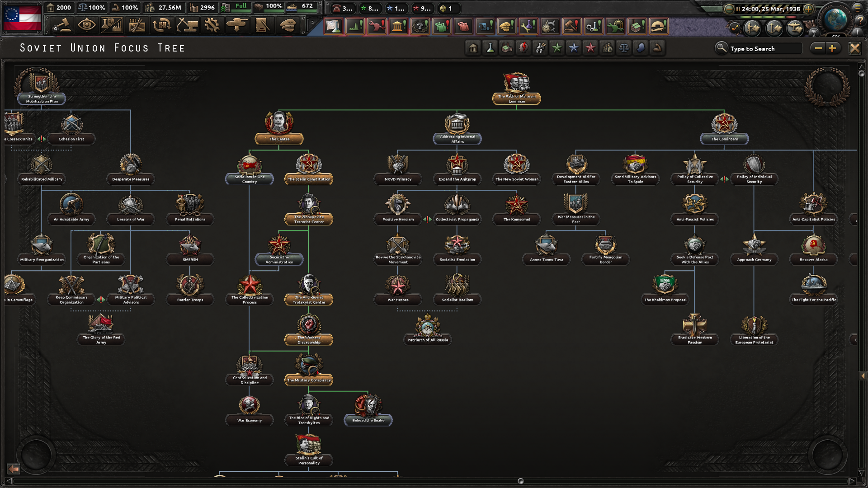Open the Decisions menu gavel icon

tap(61, 25)
